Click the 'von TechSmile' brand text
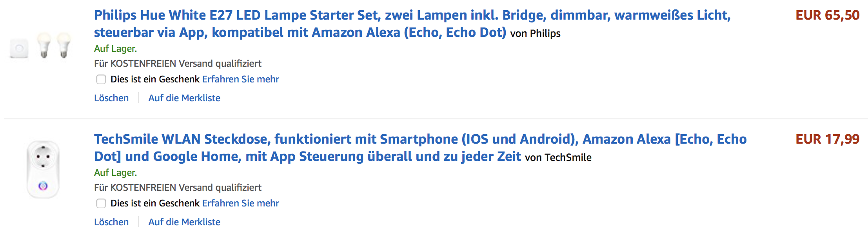The image size is (868, 230). click(558, 158)
